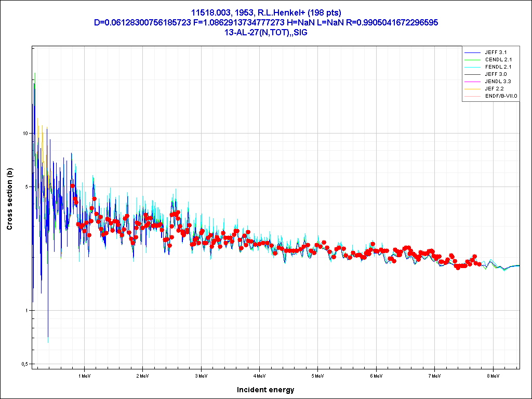Image resolution: width=532 pixels, height=399 pixels.
Task: Click the 0,5 tick label on y-axis
Action: point(24,364)
